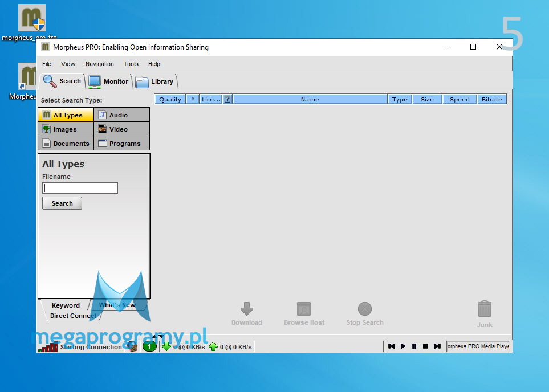The height and width of the screenshot is (392, 549).
Task: Stop the media player playback
Action: (425, 346)
